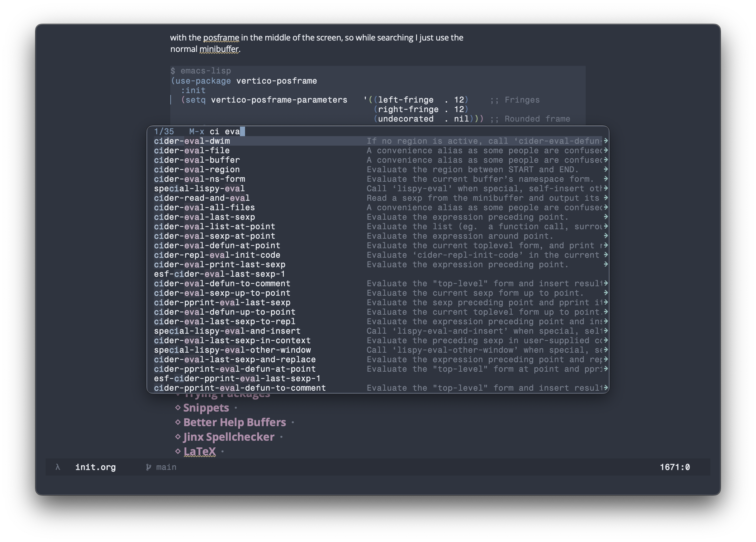
Task: Click the posframe underlined word in text
Action: tap(221, 38)
